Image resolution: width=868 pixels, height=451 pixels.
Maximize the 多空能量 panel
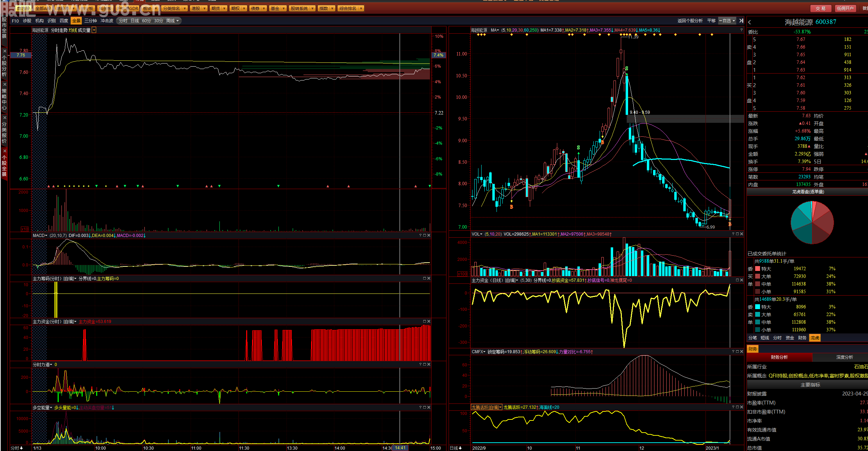tap(425, 407)
